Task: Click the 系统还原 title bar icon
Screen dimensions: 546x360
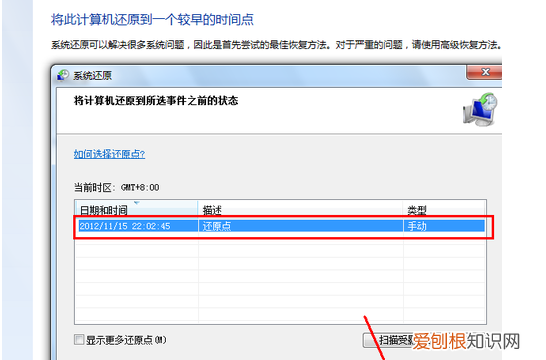Action: [x=63, y=75]
